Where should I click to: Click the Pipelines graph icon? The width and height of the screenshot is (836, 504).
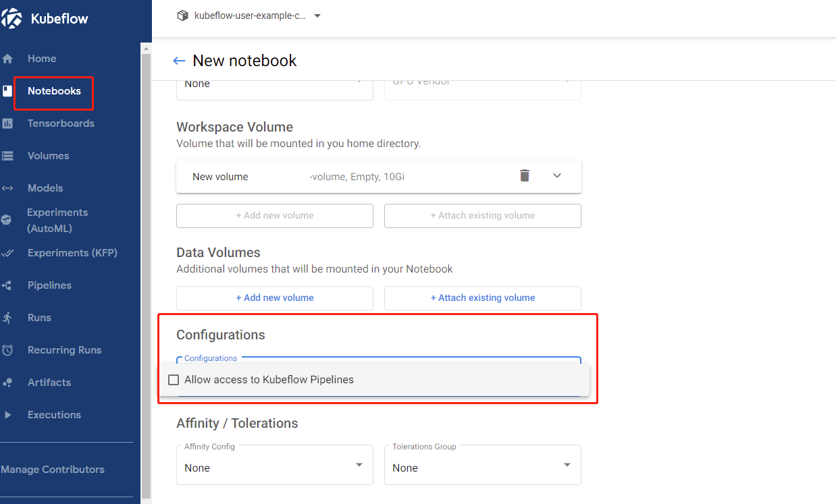point(7,285)
